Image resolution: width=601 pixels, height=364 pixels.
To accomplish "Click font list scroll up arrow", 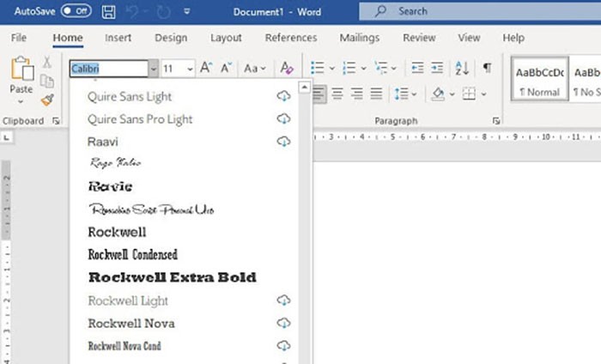I will pos(304,88).
